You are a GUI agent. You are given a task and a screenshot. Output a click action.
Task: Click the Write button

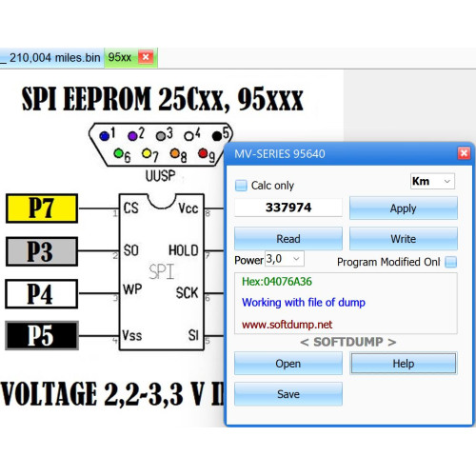coord(404,239)
